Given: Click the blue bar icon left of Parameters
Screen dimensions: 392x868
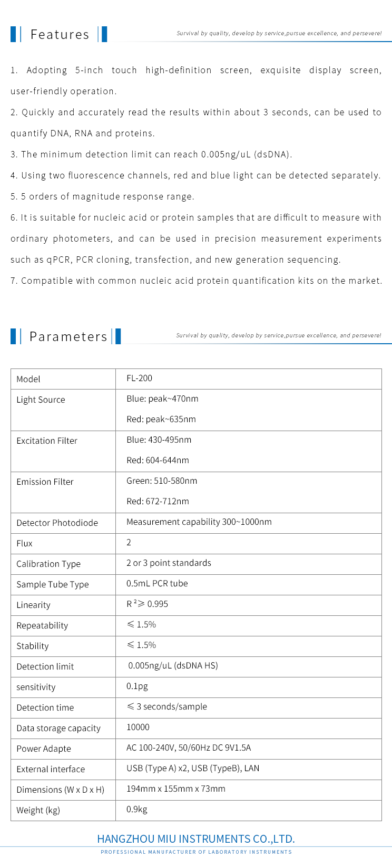Looking at the screenshot, I should coord(15,336).
